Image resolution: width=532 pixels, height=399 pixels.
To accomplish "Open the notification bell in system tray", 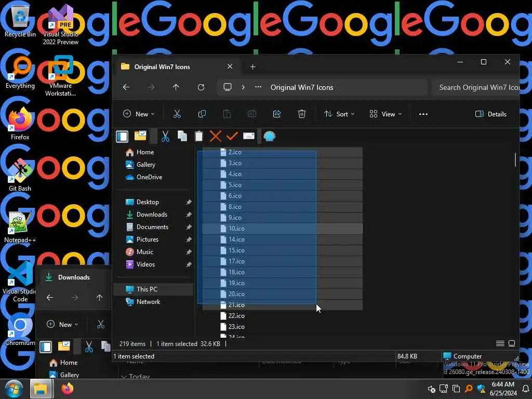I will pyautogui.click(x=526, y=389).
